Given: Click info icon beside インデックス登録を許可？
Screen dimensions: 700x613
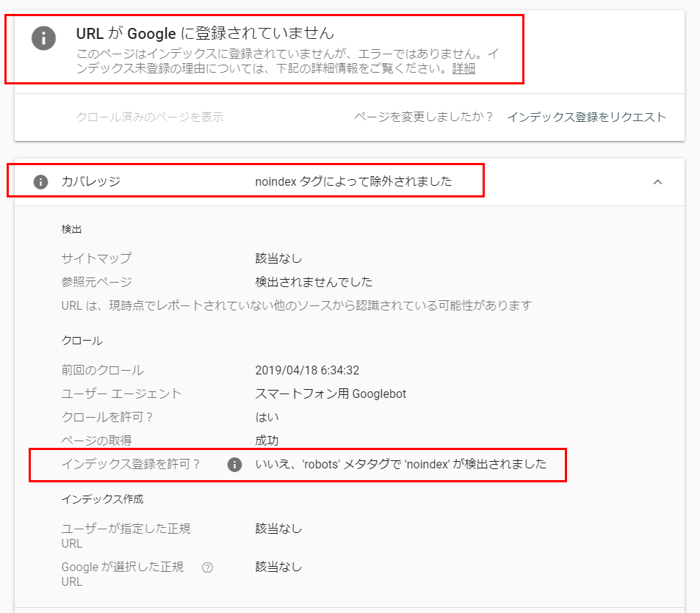Looking at the screenshot, I should pyautogui.click(x=234, y=465).
